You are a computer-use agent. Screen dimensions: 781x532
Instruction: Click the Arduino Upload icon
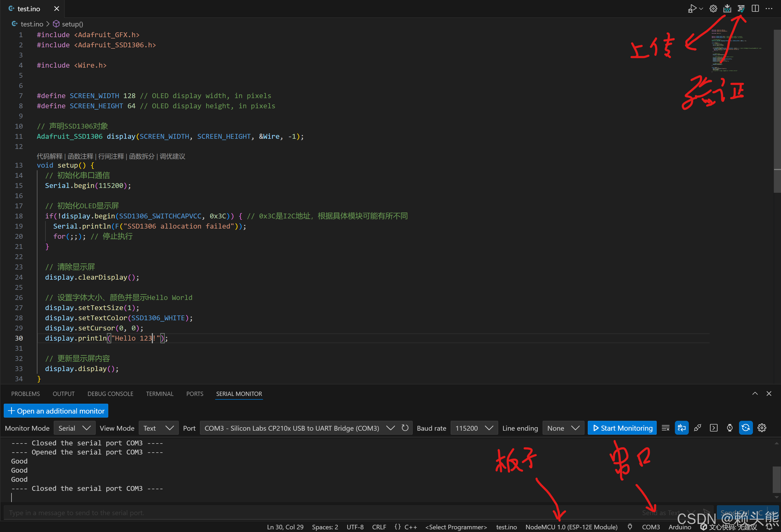coord(727,9)
